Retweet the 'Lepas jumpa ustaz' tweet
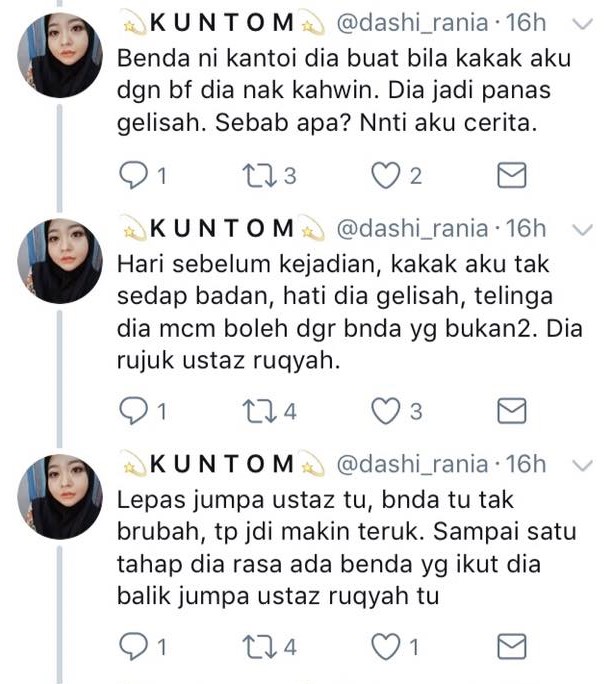 coord(260,647)
